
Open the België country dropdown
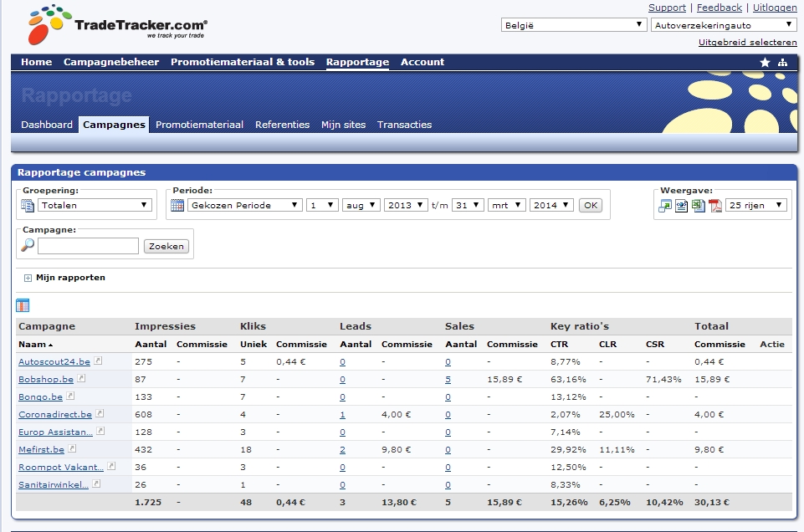click(573, 25)
